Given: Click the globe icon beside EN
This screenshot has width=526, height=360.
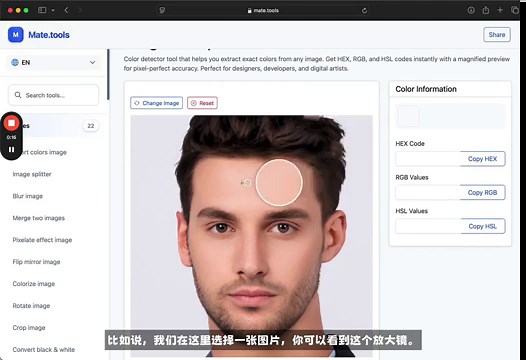Looking at the screenshot, I should [15, 62].
